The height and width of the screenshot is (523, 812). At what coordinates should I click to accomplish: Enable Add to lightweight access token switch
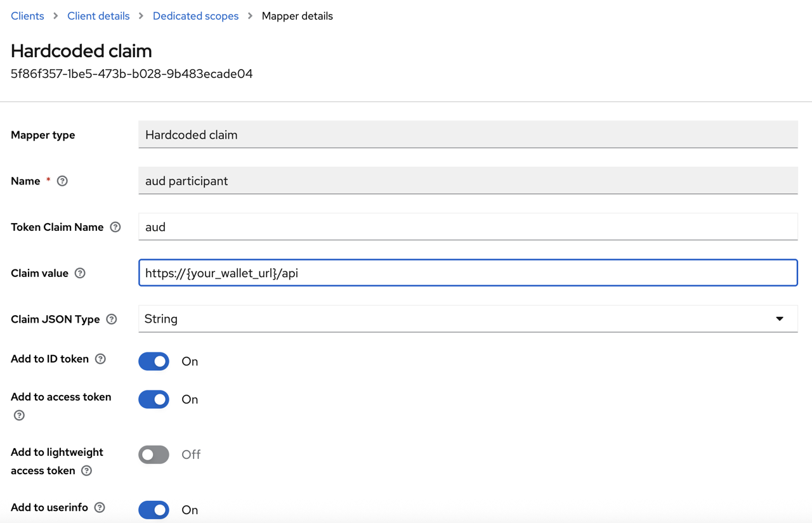(x=154, y=455)
